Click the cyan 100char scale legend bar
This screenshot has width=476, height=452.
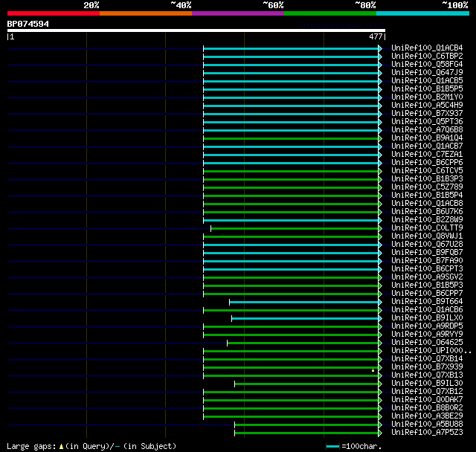(x=332, y=446)
